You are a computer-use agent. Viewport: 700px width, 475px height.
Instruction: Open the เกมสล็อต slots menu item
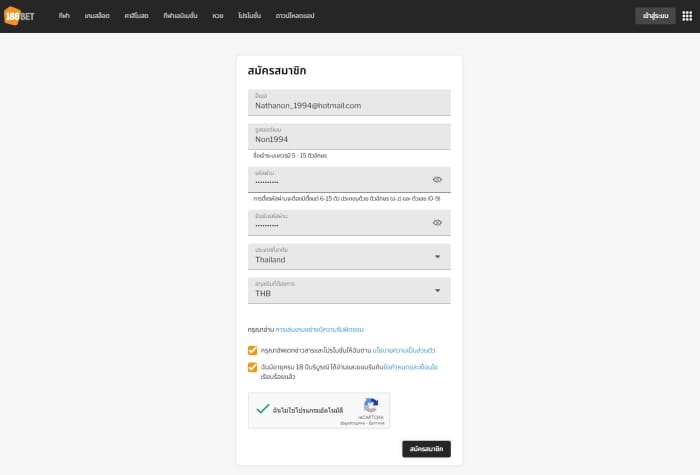point(97,16)
